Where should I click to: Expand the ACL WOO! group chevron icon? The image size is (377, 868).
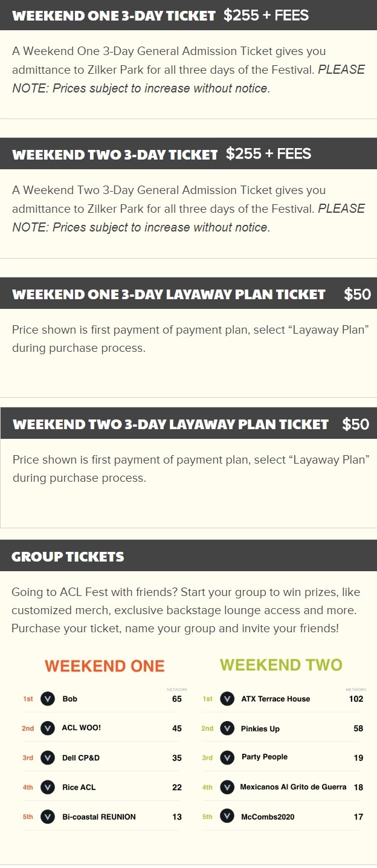click(47, 728)
